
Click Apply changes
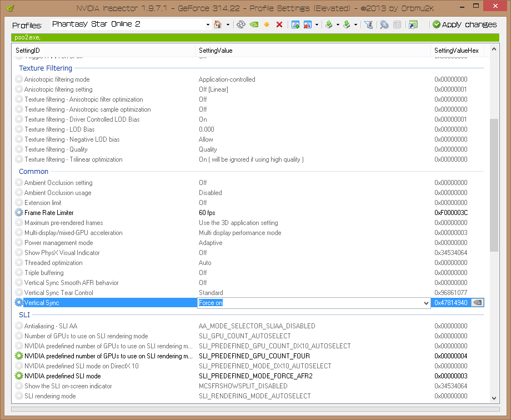pos(465,24)
